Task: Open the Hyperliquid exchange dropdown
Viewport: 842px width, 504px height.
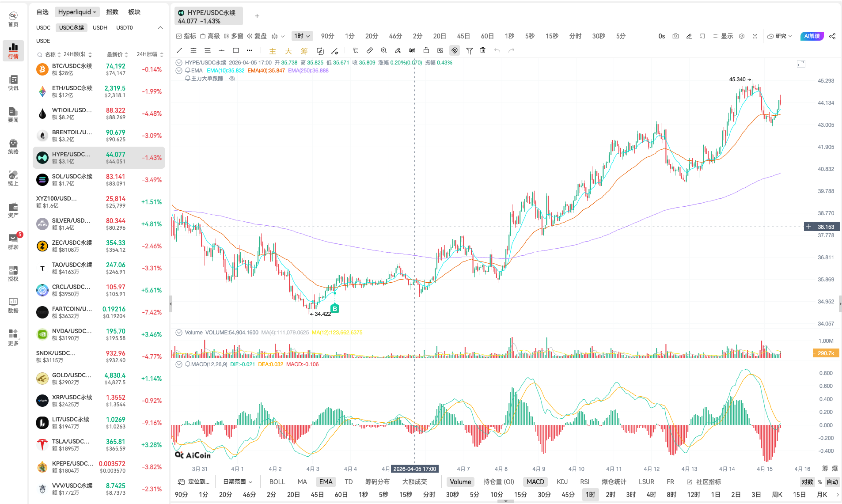Action: pos(77,12)
